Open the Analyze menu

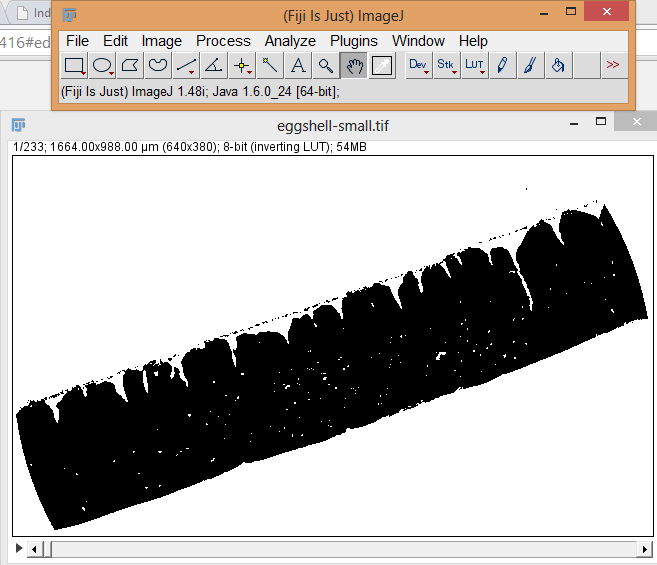290,41
